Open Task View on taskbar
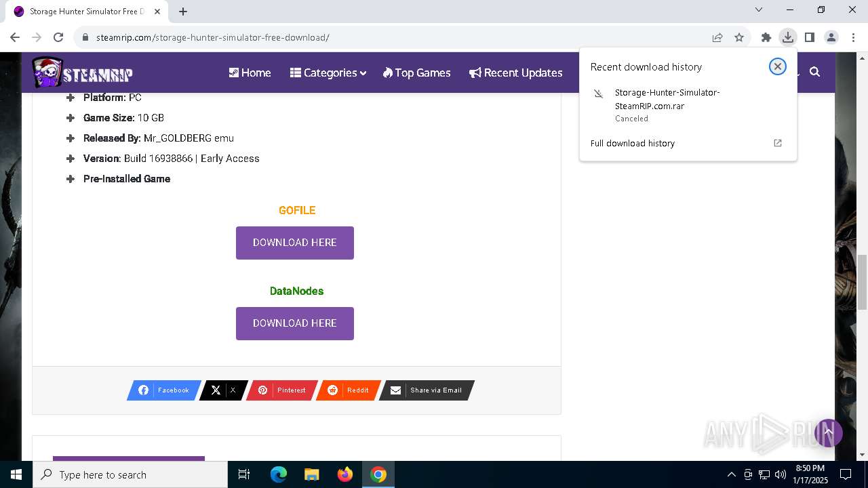 (244, 474)
